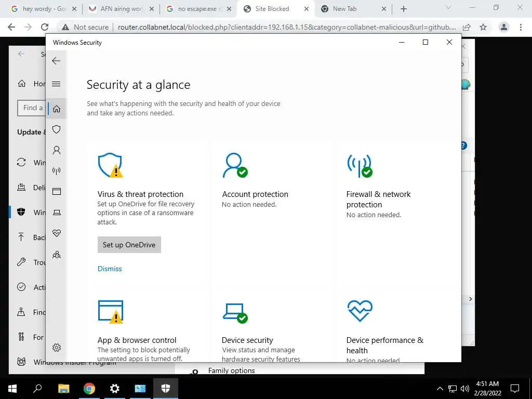Open the hamburger navigation menu
532x399 pixels.
56,84
